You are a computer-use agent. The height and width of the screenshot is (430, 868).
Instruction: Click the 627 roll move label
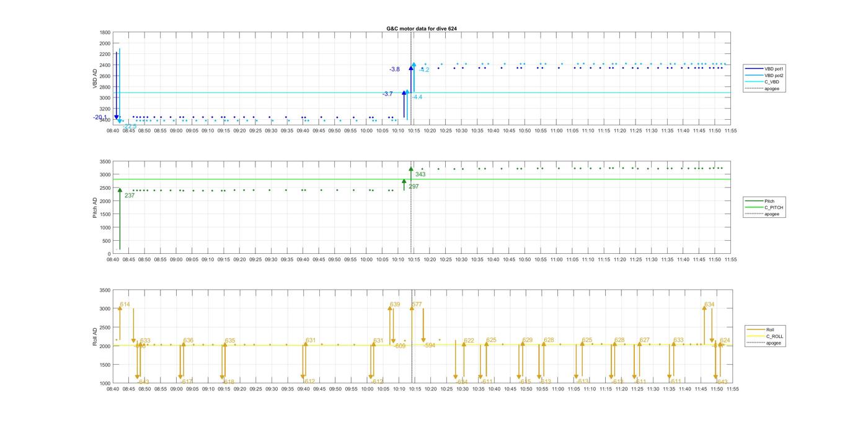(x=645, y=340)
